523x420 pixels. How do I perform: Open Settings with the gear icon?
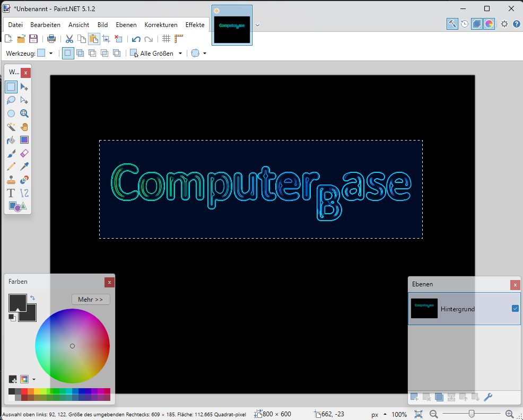click(504, 24)
